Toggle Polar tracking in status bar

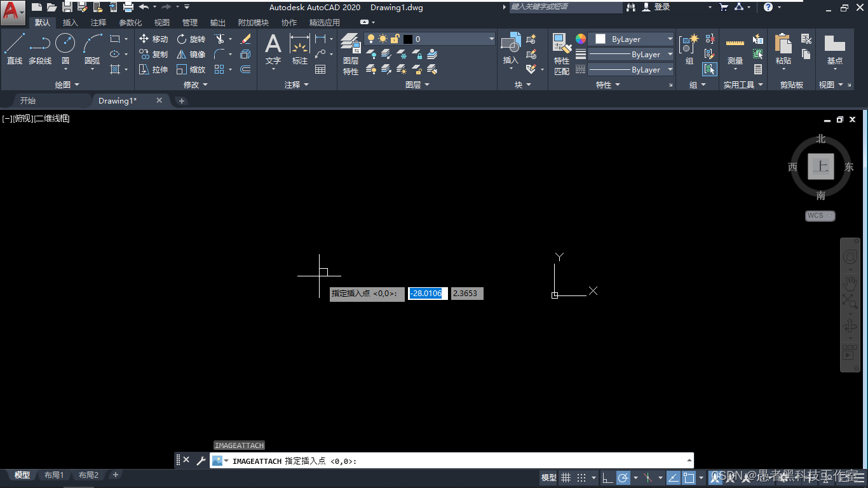tap(623, 478)
